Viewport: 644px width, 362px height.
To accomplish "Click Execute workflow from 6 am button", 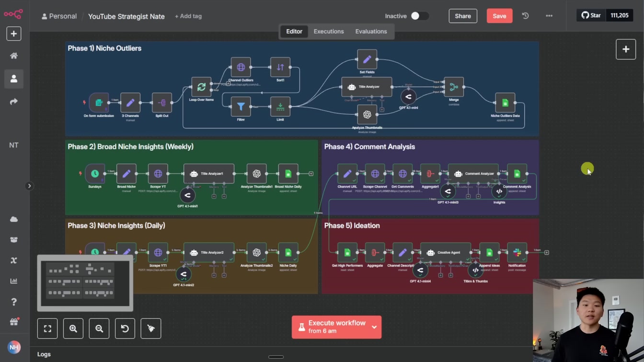I will 330,327.
